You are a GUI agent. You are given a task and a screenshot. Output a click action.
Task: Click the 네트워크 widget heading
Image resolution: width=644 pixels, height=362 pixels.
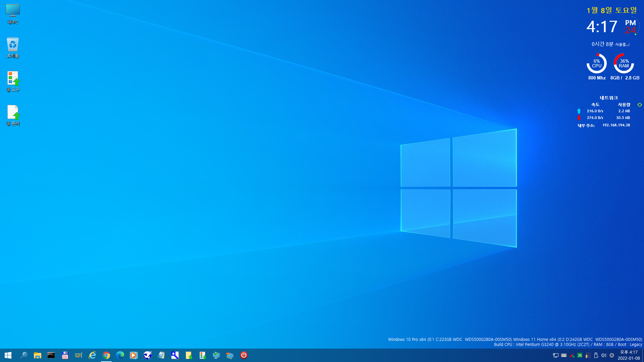(x=609, y=98)
